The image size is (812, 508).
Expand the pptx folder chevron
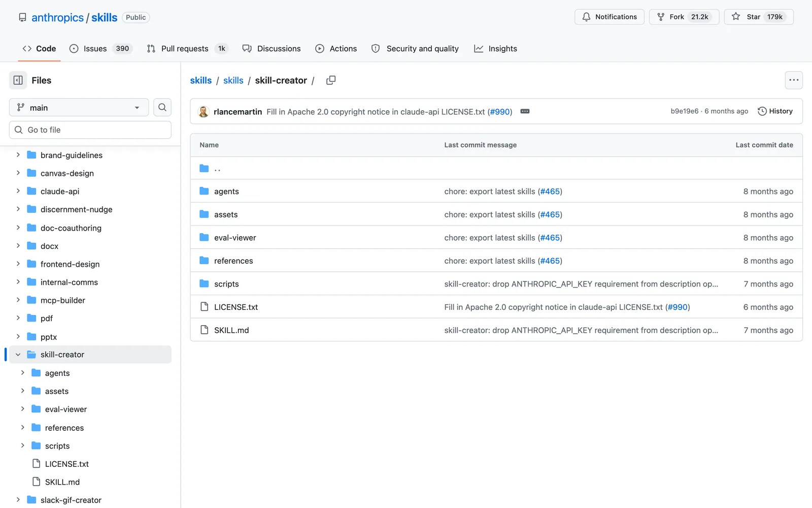click(18, 336)
